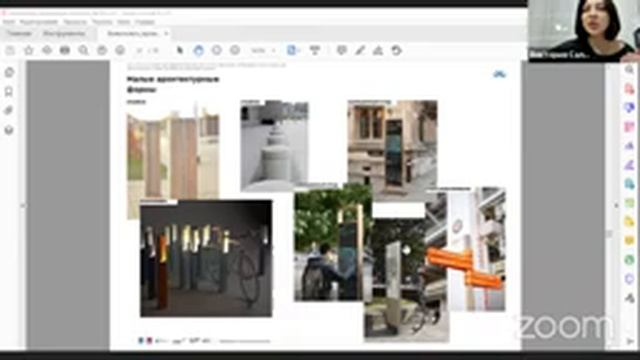This screenshot has width=640, height=360.
Task: Switch to the Home tab
Action: (19, 33)
